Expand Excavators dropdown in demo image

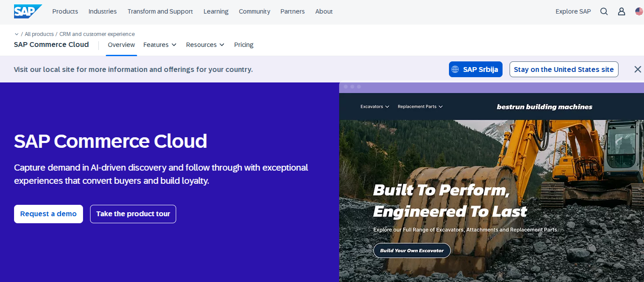click(x=375, y=107)
